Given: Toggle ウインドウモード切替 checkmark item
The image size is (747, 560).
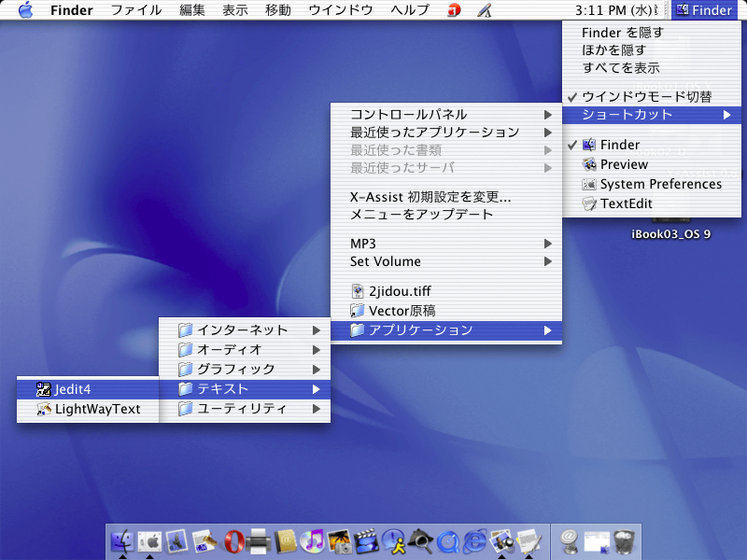Looking at the screenshot, I should pos(652,97).
